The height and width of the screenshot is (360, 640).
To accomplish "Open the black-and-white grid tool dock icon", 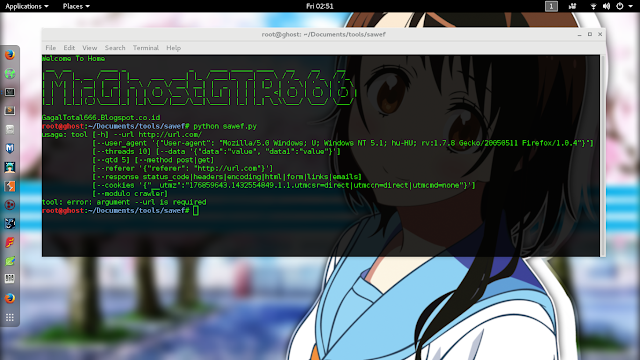I will click(10, 279).
